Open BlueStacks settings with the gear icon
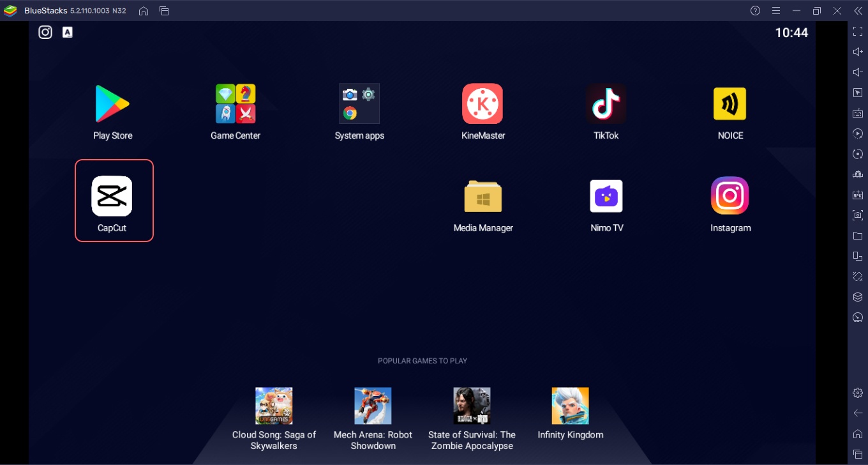The image size is (868, 465). (858, 393)
